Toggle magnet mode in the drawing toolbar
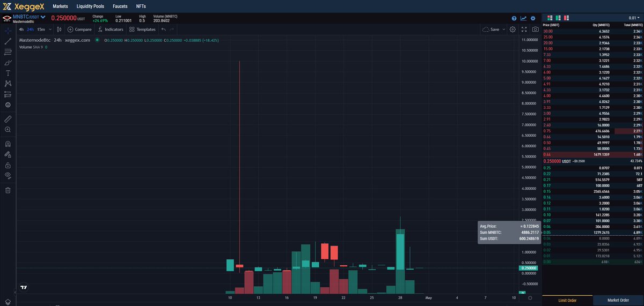 8,144
